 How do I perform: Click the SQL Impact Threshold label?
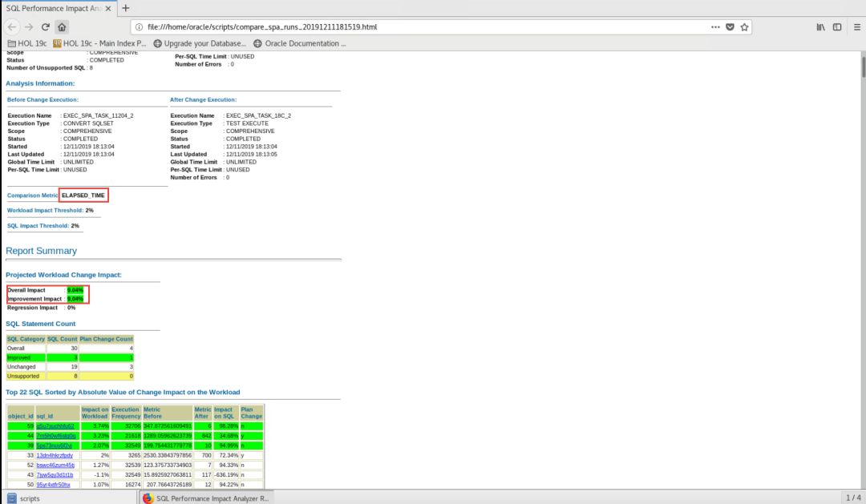[38, 226]
